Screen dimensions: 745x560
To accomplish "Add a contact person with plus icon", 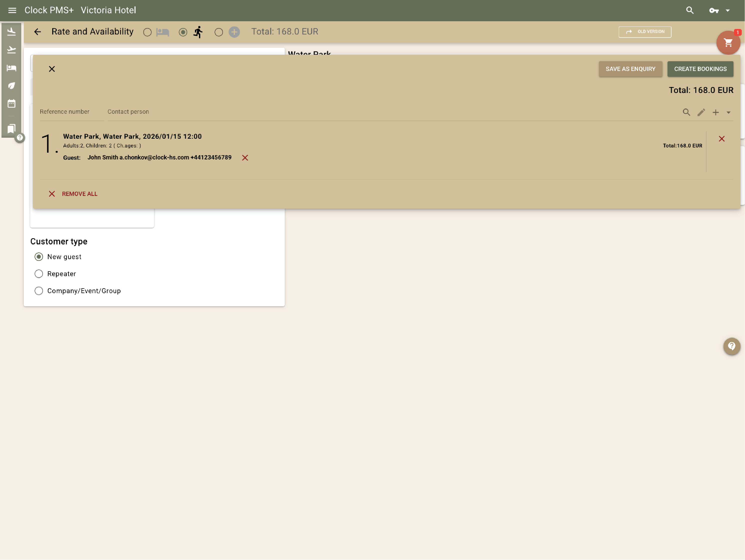I will click(715, 112).
